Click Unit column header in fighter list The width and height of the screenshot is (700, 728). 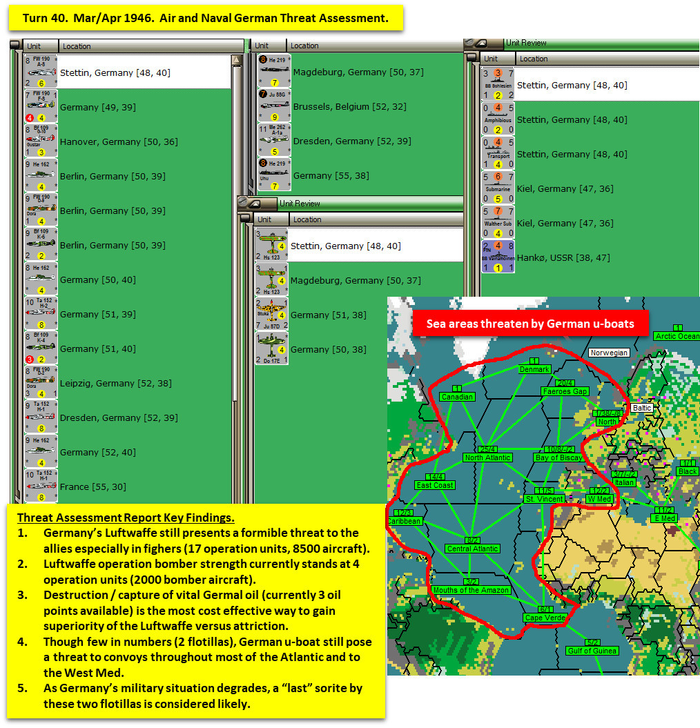pyautogui.click(x=41, y=46)
